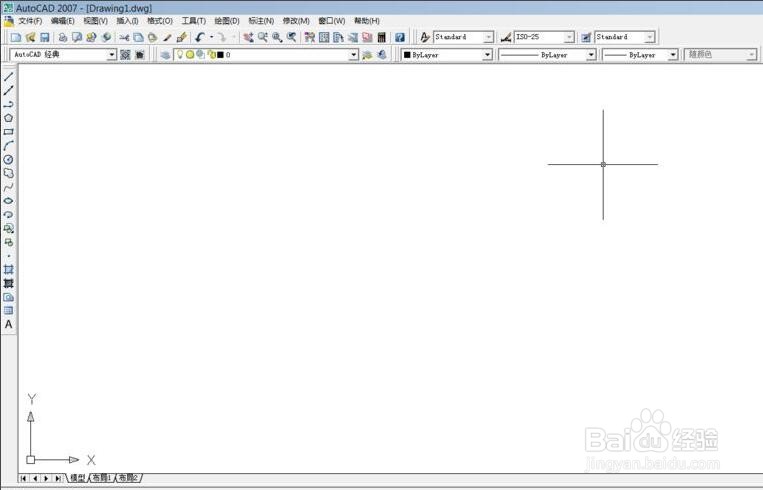The width and height of the screenshot is (763, 490).
Task: Click the Copy icon
Action: pos(138,37)
